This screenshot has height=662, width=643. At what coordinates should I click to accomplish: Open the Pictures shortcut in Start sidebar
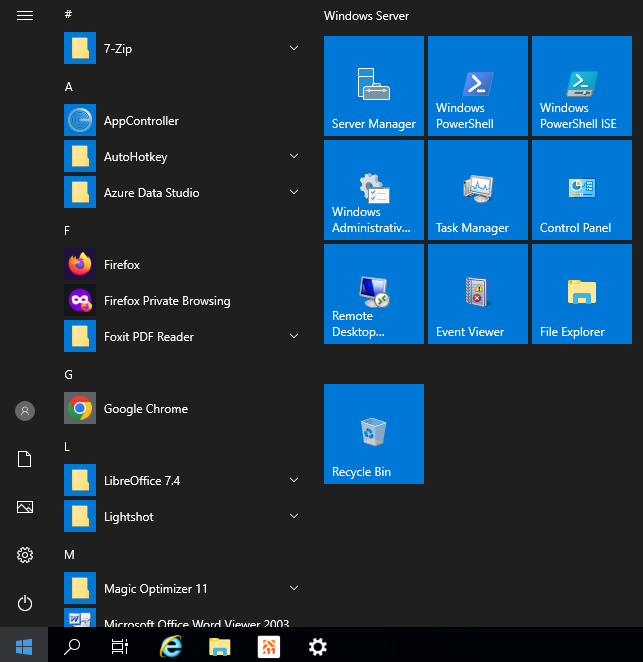tap(25, 507)
